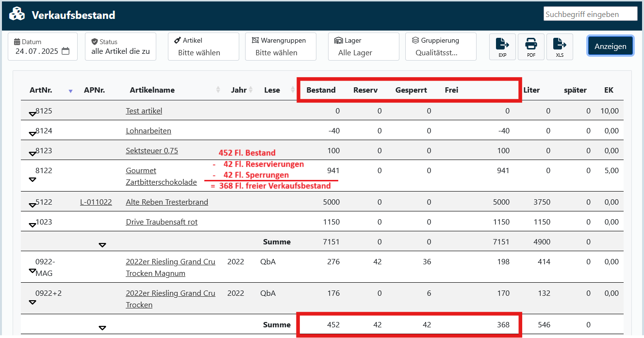Viewport: 644px width, 338px height.
Task: Open the Gruppierung filter dropdown
Action: tap(441, 47)
